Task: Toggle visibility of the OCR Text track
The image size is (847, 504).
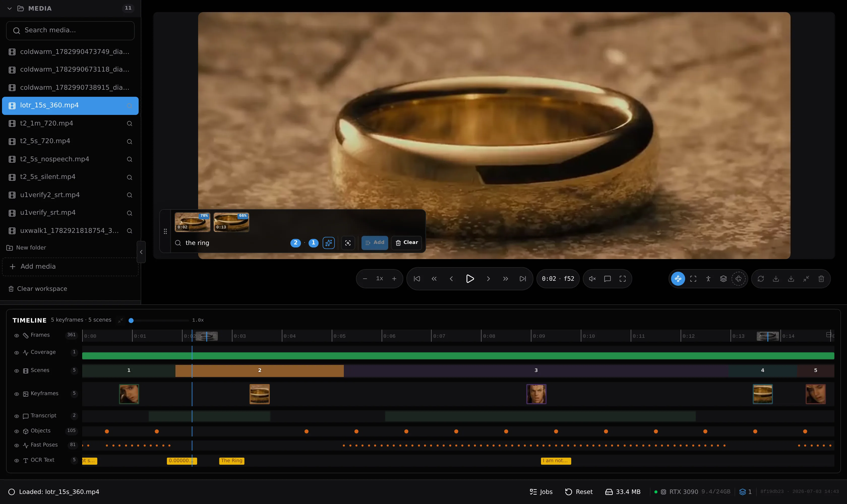Action: point(16,460)
